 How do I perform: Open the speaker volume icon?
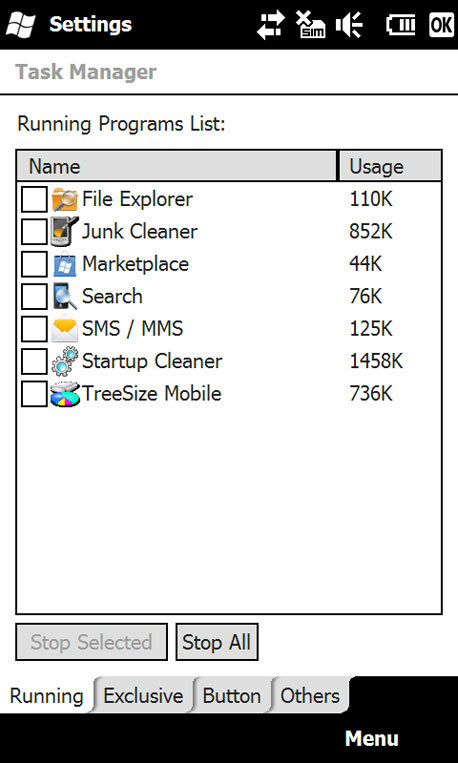point(349,25)
